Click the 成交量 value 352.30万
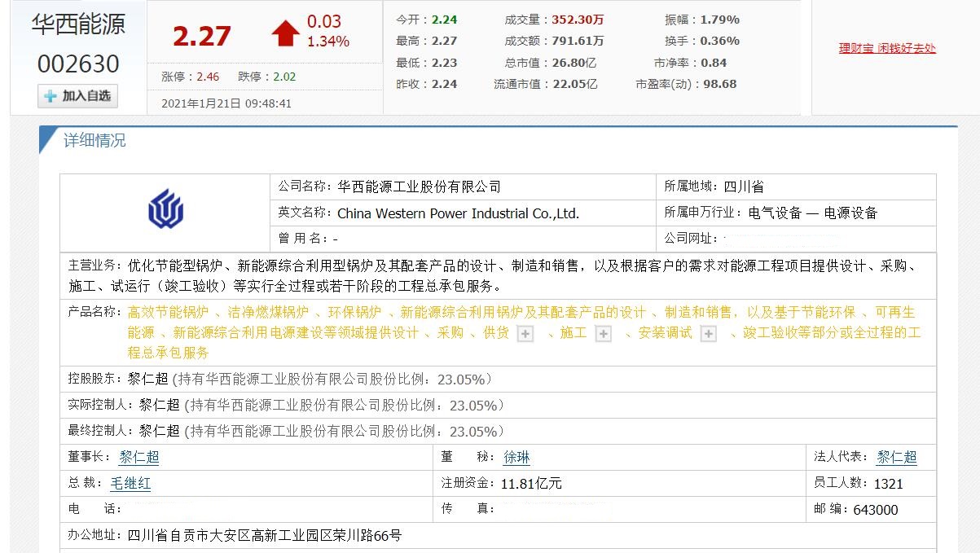Screen dimensions: 980x553 point(578,20)
